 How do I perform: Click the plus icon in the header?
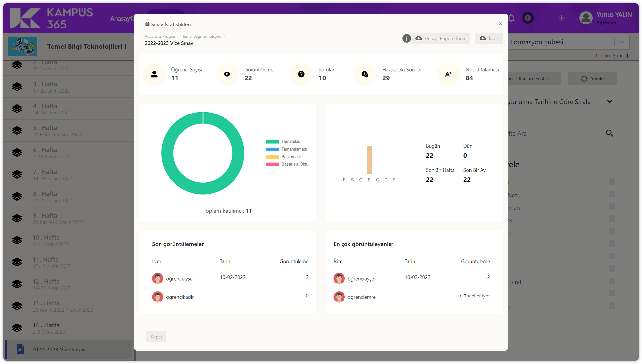(x=561, y=18)
